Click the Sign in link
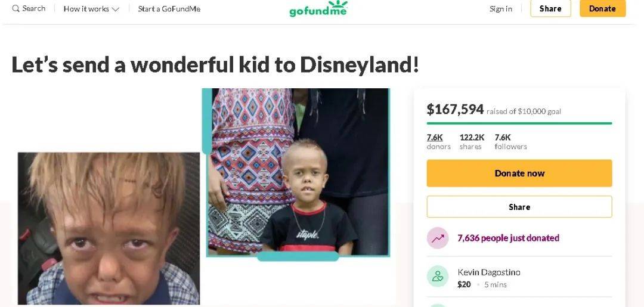Viewport: 644px width, 307px height. click(x=500, y=9)
